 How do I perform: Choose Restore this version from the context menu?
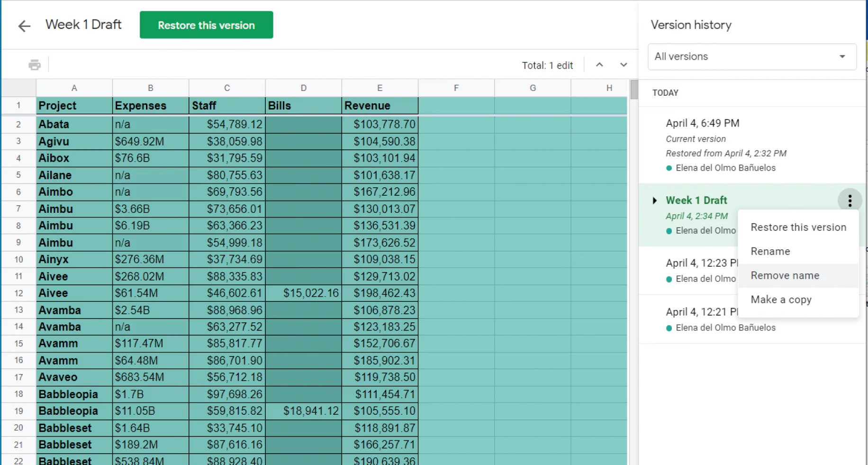(798, 227)
